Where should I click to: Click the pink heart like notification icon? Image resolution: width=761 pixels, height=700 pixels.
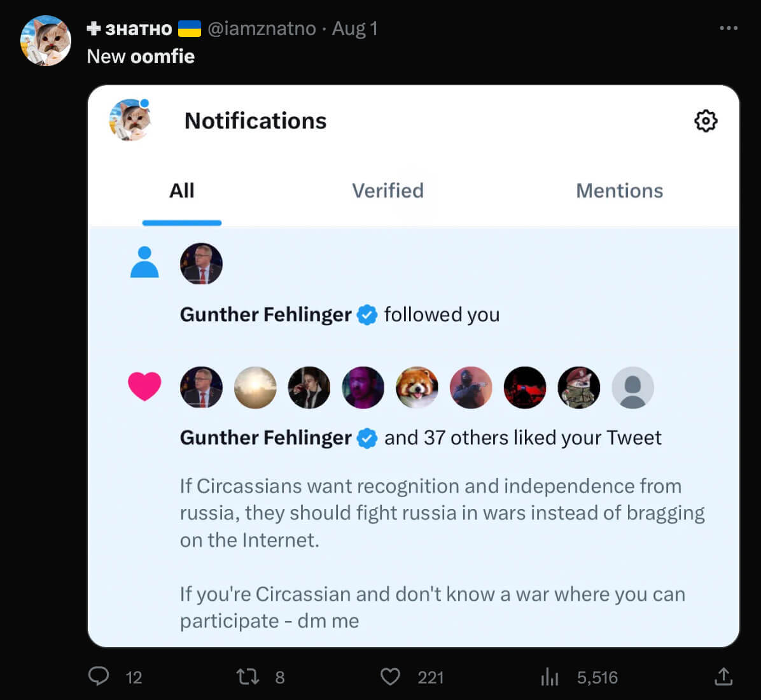[144, 386]
